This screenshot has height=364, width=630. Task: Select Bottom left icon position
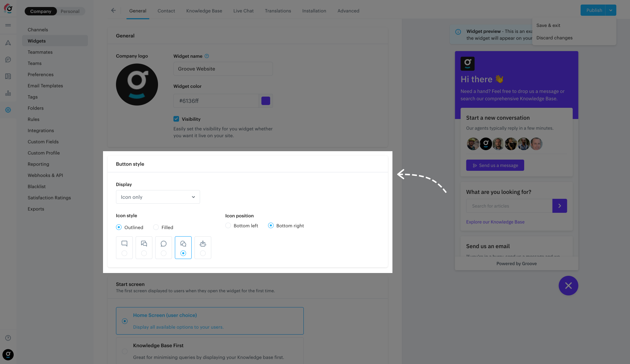point(228,226)
